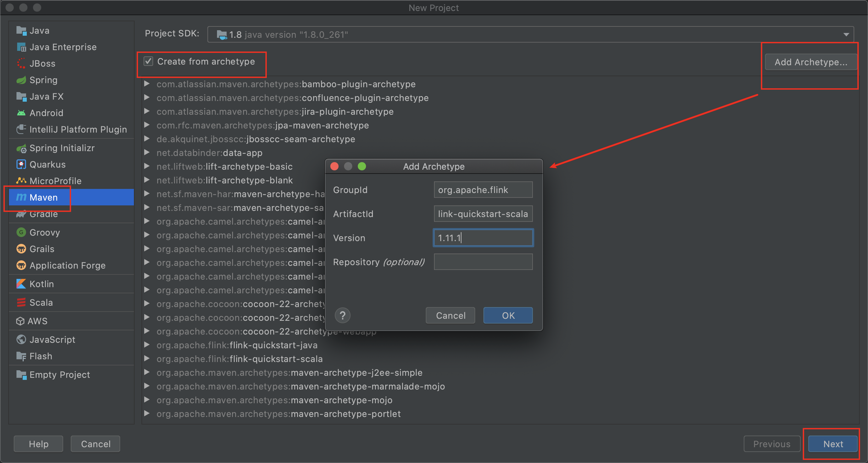Image resolution: width=868 pixels, height=463 pixels.
Task: Uncheck Create from archetype checkbox
Action: [x=148, y=61]
